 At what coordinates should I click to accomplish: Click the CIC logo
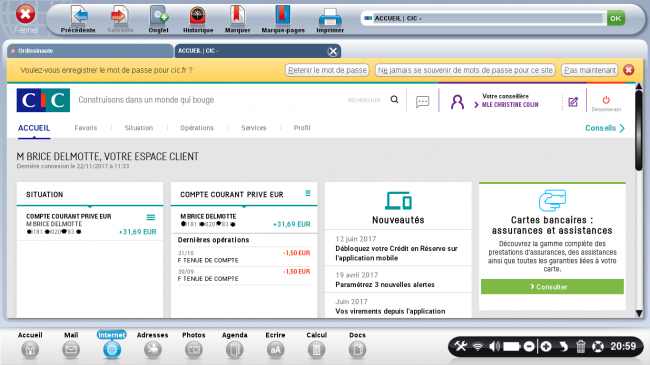43,100
